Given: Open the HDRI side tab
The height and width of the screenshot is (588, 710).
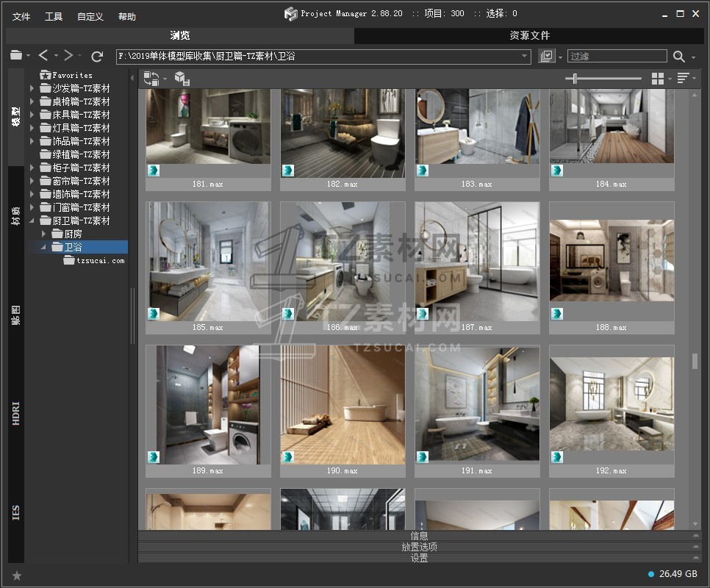Looking at the screenshot, I should pyautogui.click(x=16, y=414).
